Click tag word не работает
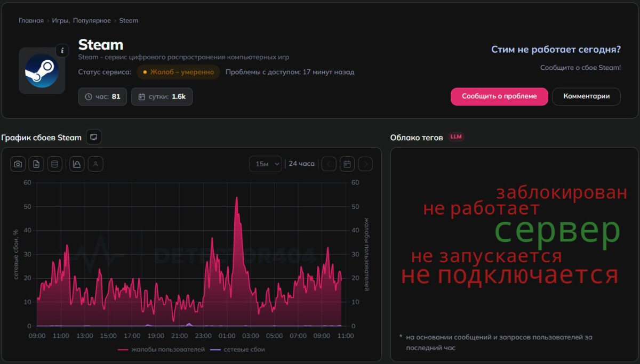Viewport: 640px width, 364px height. tap(481, 209)
